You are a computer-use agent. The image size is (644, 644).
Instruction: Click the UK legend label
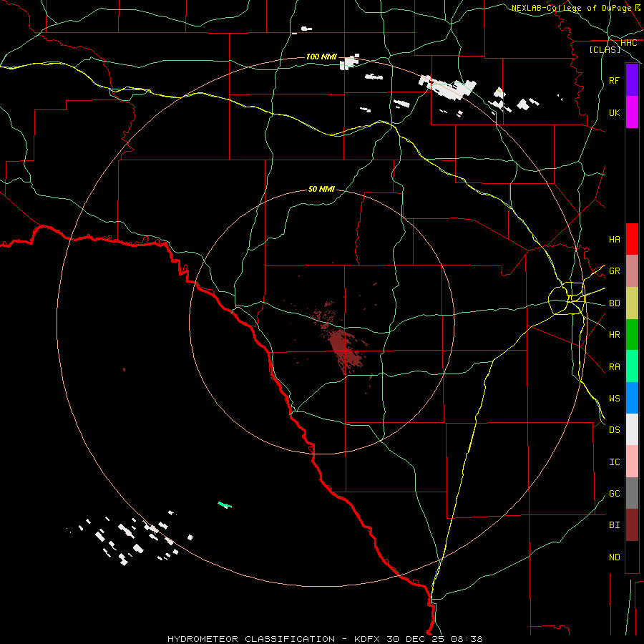pyautogui.click(x=614, y=112)
